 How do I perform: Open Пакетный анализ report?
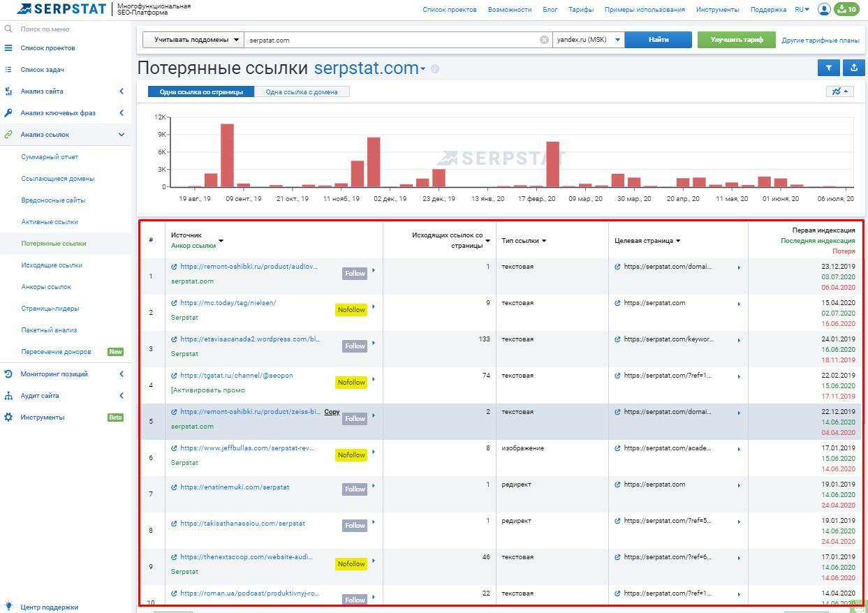click(x=49, y=330)
